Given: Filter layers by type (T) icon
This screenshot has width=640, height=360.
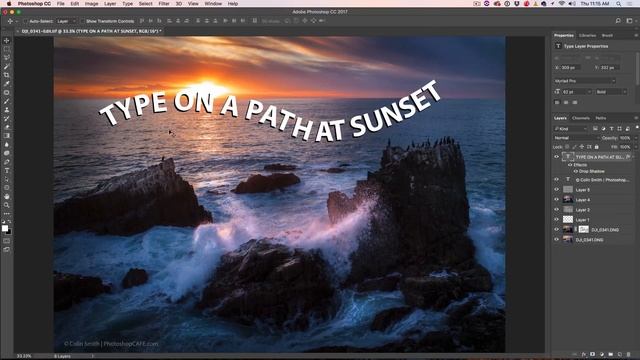Looking at the screenshot, I should pos(611,129).
